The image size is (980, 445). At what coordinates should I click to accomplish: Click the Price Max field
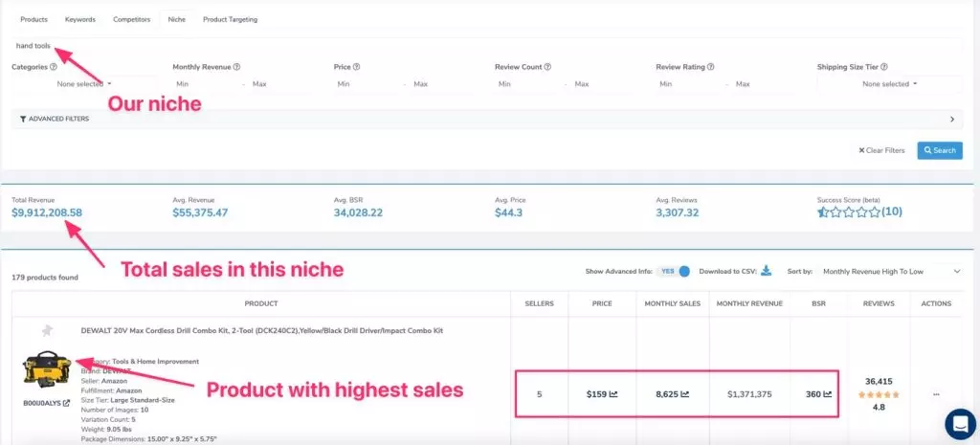pyautogui.click(x=444, y=84)
